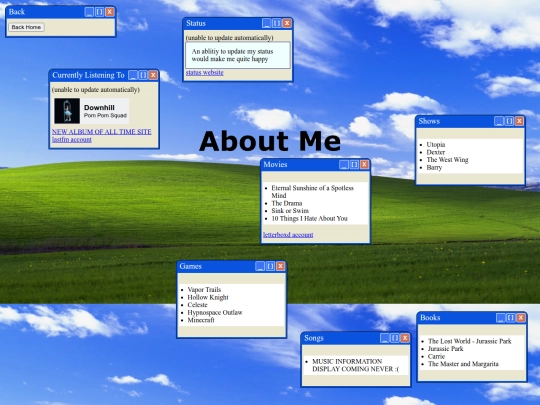Click the Downhill song title
Viewport: 540px width, 405px height.
coord(99,107)
